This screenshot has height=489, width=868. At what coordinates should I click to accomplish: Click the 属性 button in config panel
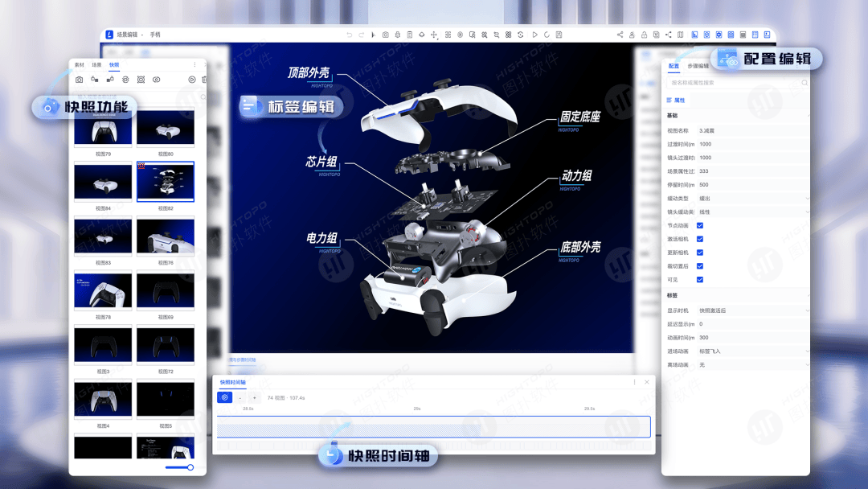pyautogui.click(x=676, y=101)
